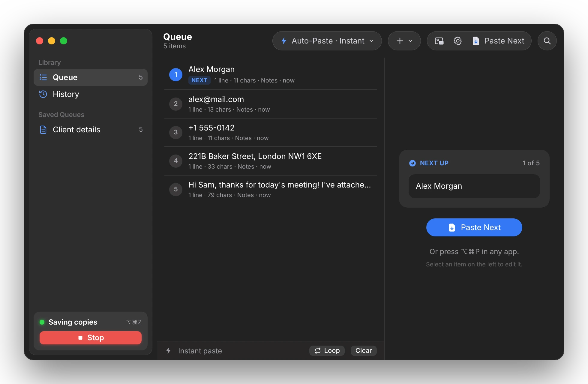Clear the queue
588x384 pixels.
coord(364,351)
